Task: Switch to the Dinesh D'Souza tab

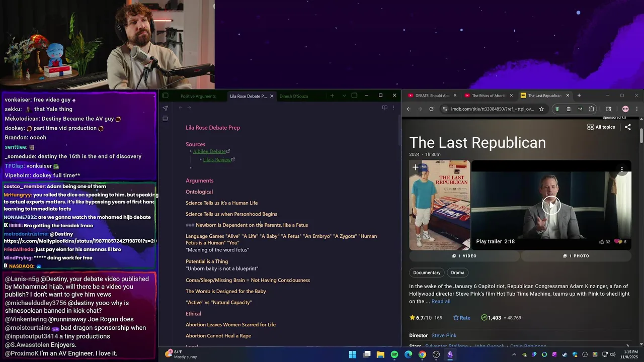Action: (294, 96)
